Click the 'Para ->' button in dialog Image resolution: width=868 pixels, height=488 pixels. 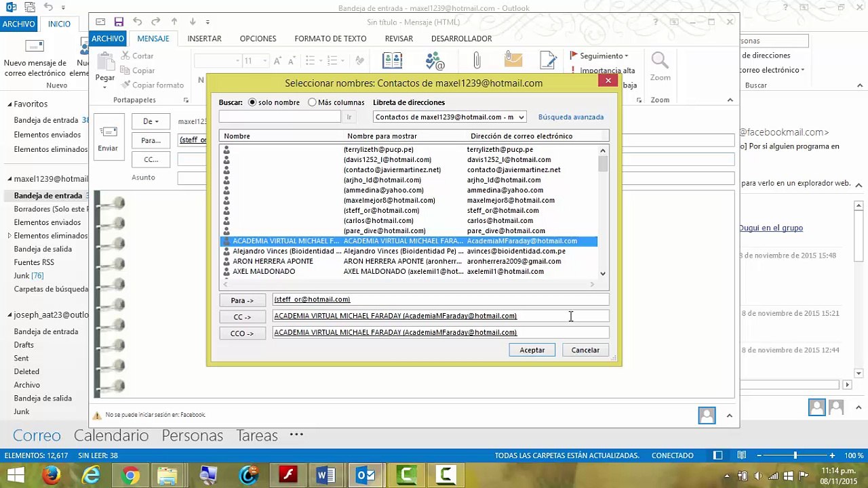point(242,300)
